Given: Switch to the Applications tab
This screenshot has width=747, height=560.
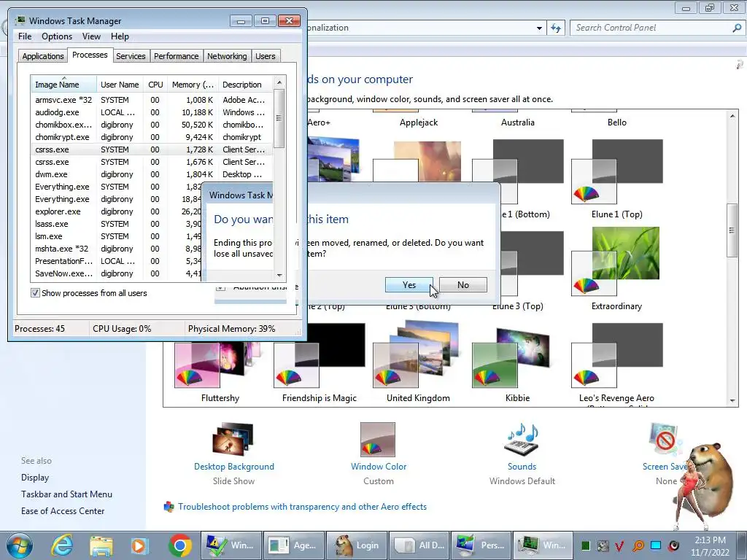Looking at the screenshot, I should (43, 56).
